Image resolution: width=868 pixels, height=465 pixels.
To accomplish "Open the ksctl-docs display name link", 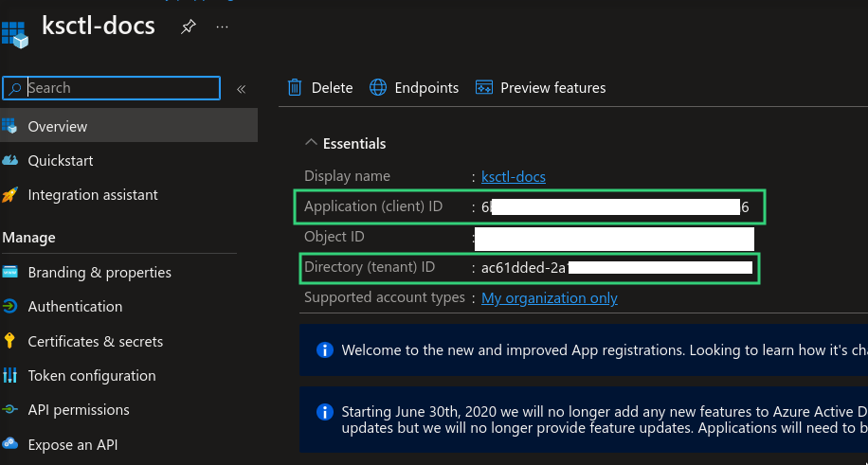I will tap(514, 177).
